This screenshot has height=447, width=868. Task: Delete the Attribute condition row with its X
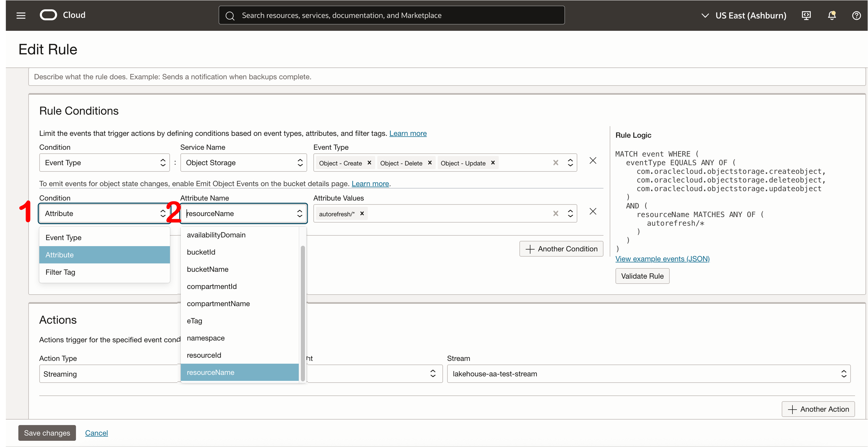[593, 211]
